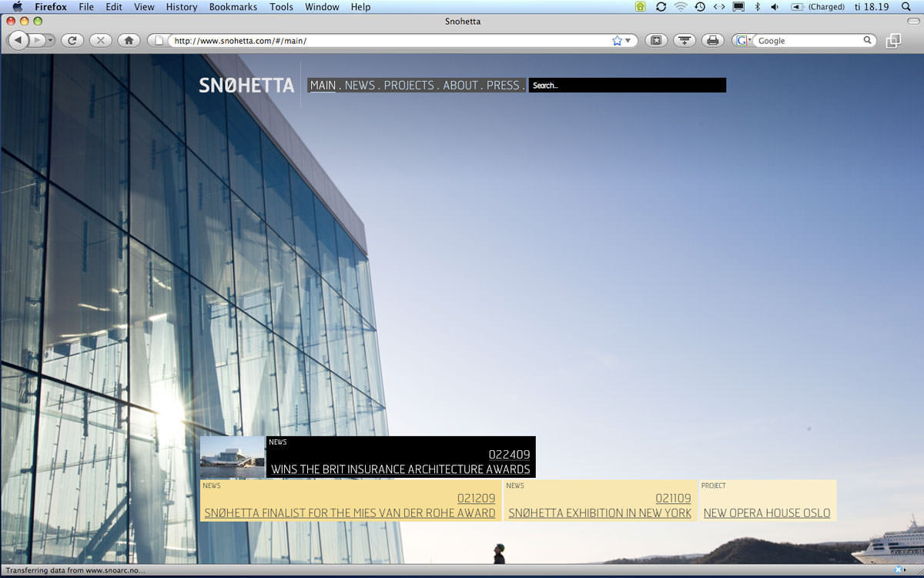Click the green house menu bar icon

pyautogui.click(x=641, y=7)
